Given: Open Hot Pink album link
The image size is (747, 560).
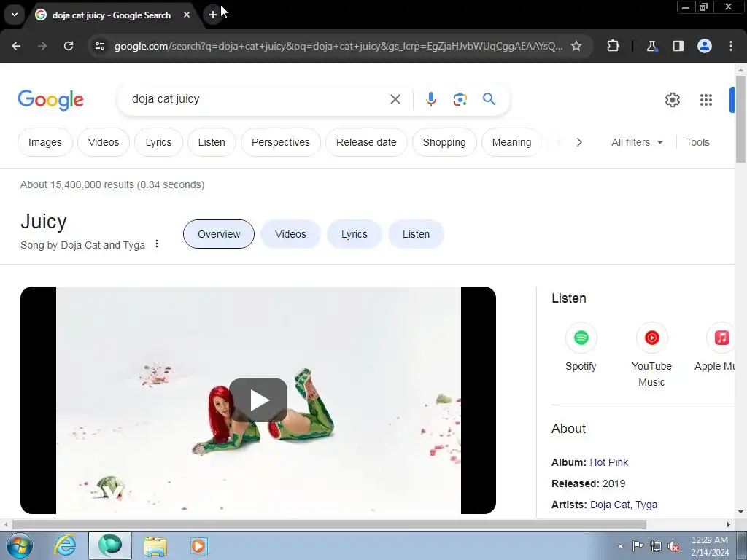Looking at the screenshot, I should coord(609,462).
